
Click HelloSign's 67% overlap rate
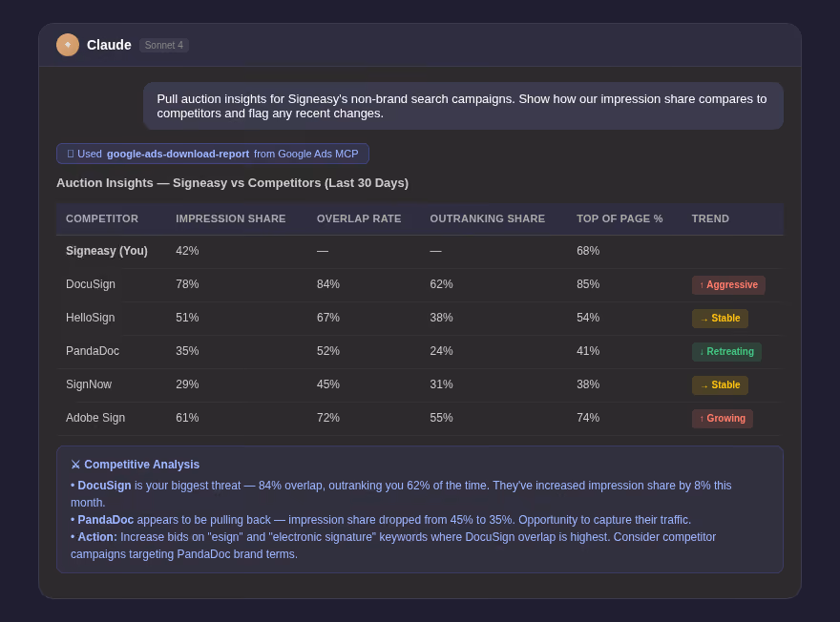pos(327,318)
